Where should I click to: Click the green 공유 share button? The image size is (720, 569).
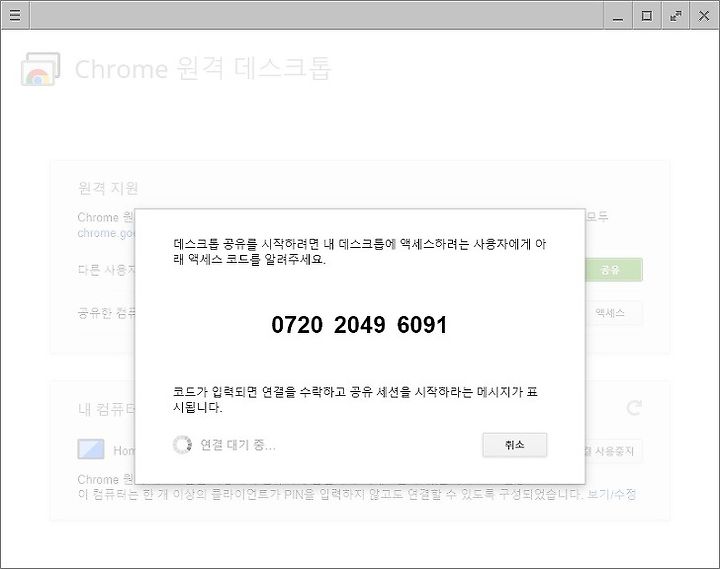pyautogui.click(x=613, y=270)
